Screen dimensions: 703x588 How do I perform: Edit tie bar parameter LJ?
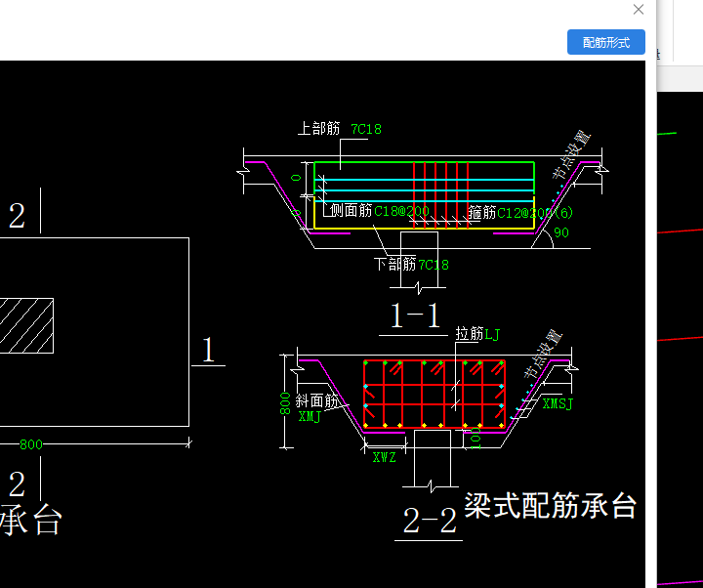492,334
